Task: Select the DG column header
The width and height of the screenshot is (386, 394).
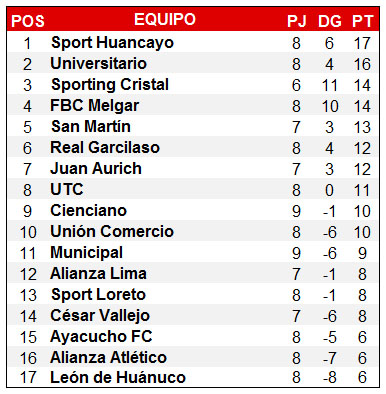Action: tap(330, 21)
